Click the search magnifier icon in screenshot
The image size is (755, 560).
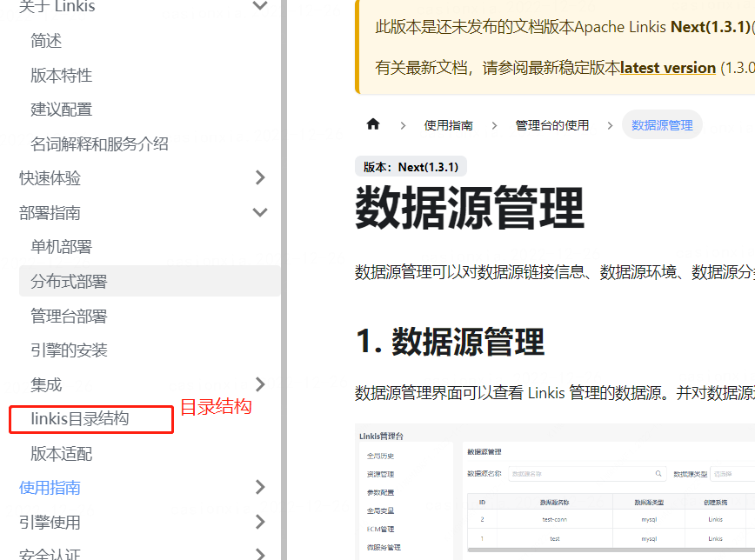tap(658, 473)
